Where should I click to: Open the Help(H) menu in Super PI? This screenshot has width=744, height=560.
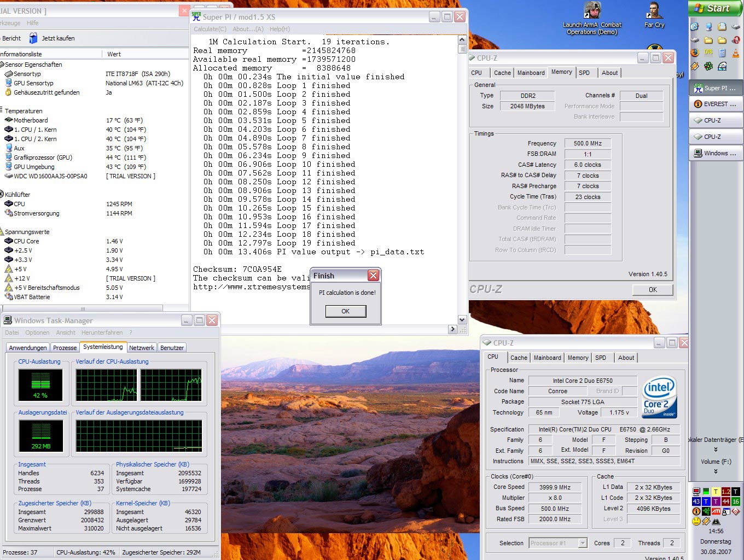click(x=280, y=29)
